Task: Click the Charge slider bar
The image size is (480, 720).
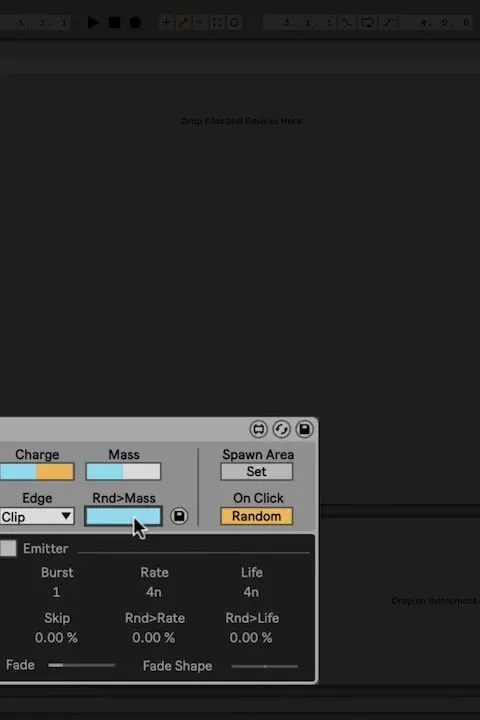Action: [37, 472]
